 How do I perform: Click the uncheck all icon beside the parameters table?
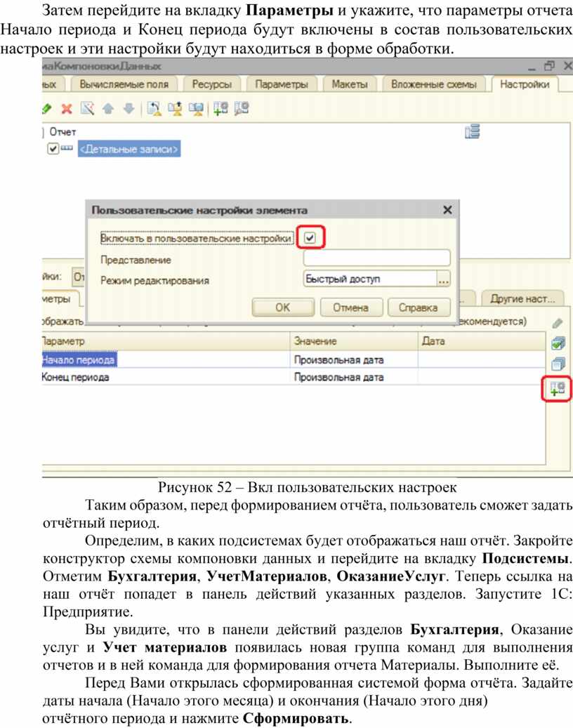pyautogui.click(x=558, y=364)
